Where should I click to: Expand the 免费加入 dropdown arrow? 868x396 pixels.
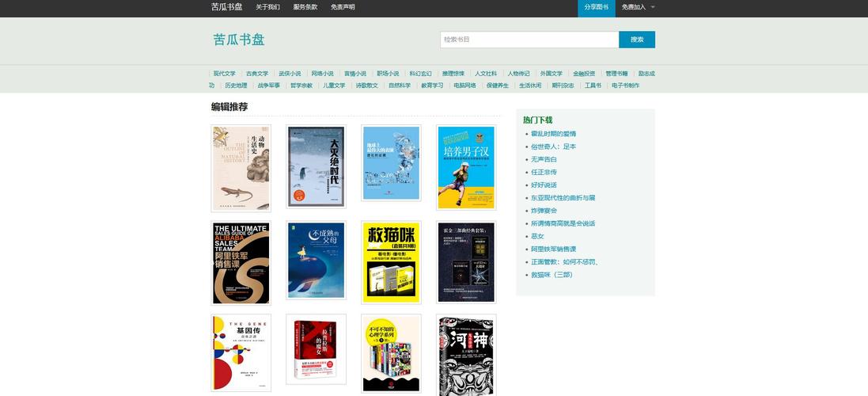tap(653, 8)
